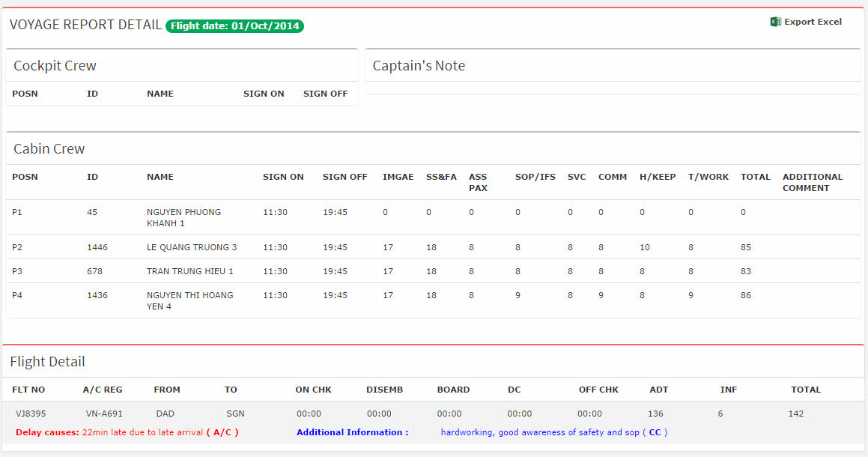The image size is (868, 457).
Task: Click the SIGN ON header in Cabin Crew
Action: (283, 177)
